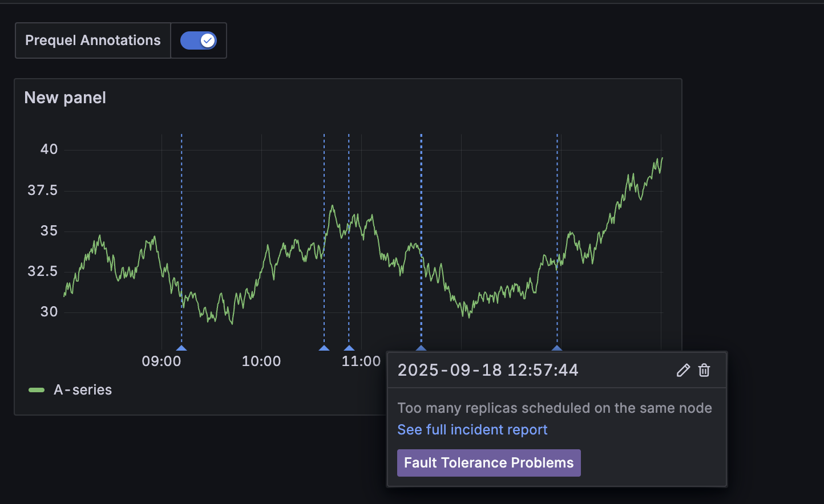Screen dimensions: 824x504
Task: Click the 32.5 value on the Y axis
Action: (x=43, y=271)
